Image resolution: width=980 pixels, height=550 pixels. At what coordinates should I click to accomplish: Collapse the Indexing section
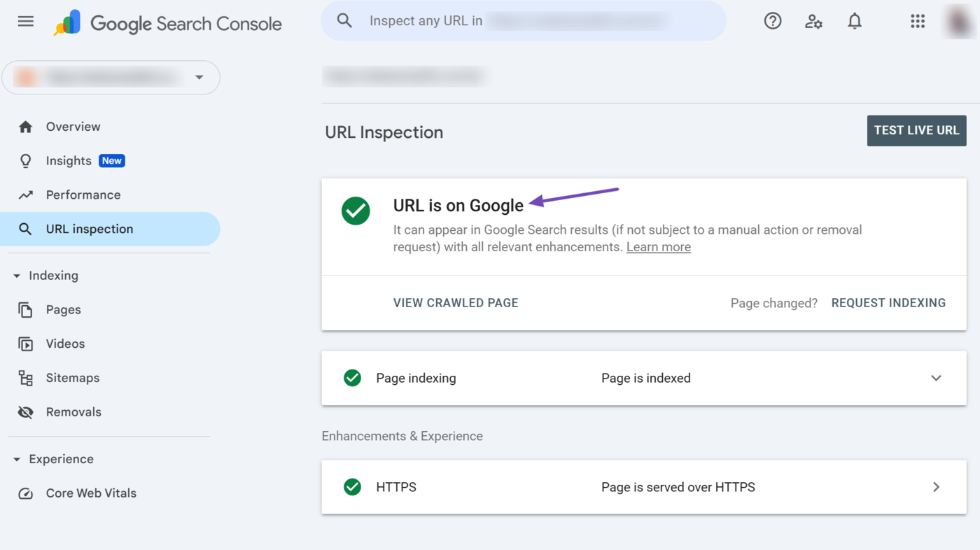17,276
